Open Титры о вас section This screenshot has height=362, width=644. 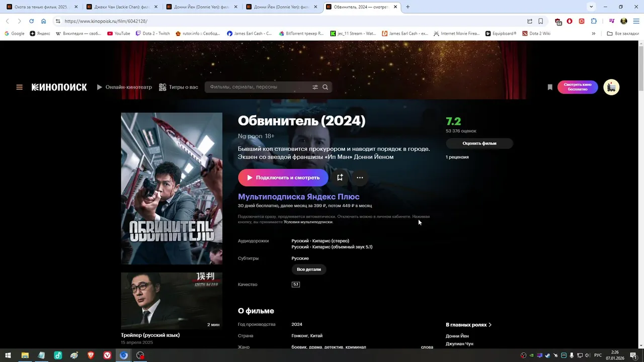(179, 87)
